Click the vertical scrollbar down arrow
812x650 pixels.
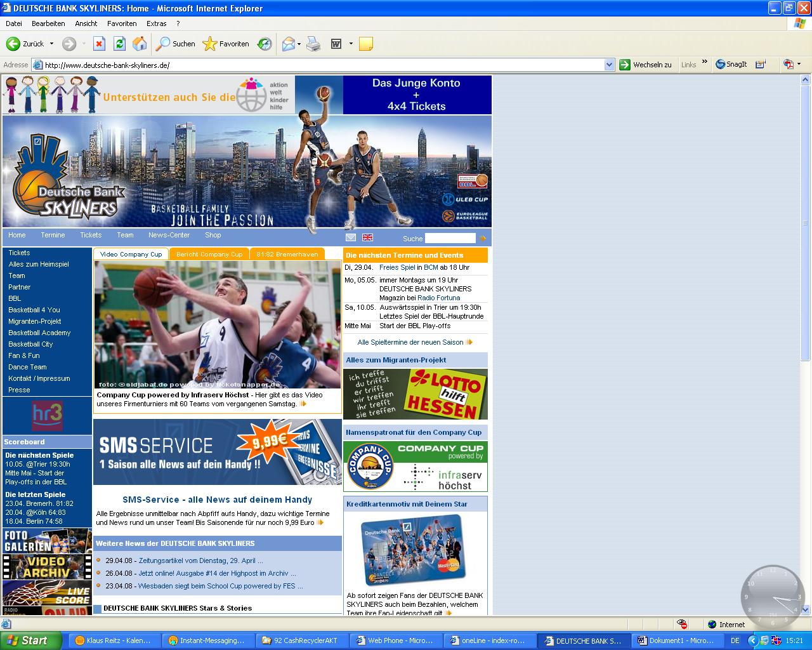tap(806, 610)
